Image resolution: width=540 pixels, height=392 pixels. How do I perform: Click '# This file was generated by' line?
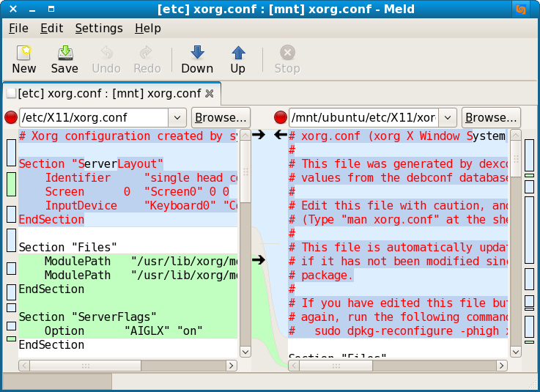tap(398, 163)
